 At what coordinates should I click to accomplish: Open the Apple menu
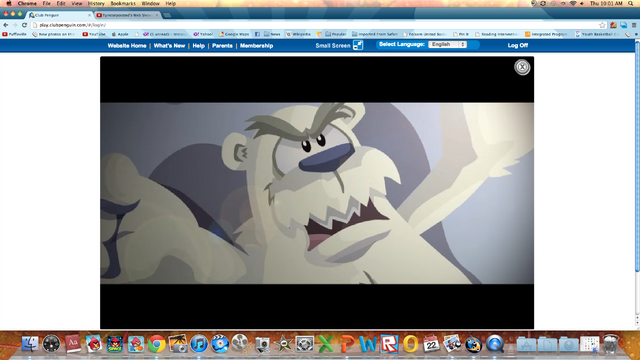(8, 3)
